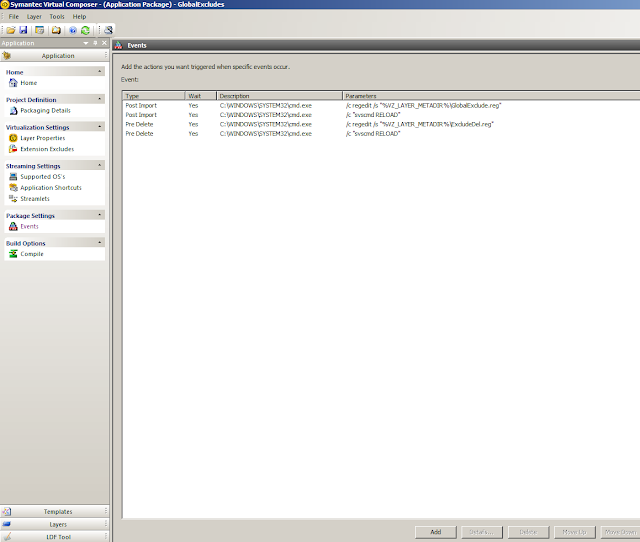Open Streamlets settings
640x542 pixels.
[35, 199]
